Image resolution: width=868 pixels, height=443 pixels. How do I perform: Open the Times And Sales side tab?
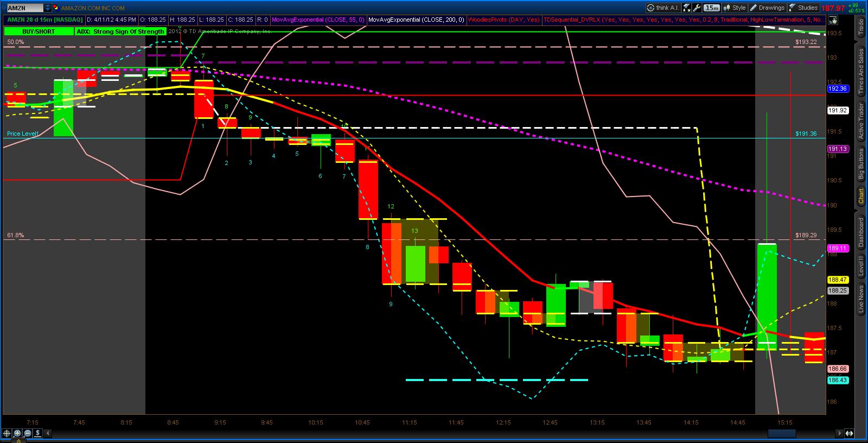pos(860,71)
